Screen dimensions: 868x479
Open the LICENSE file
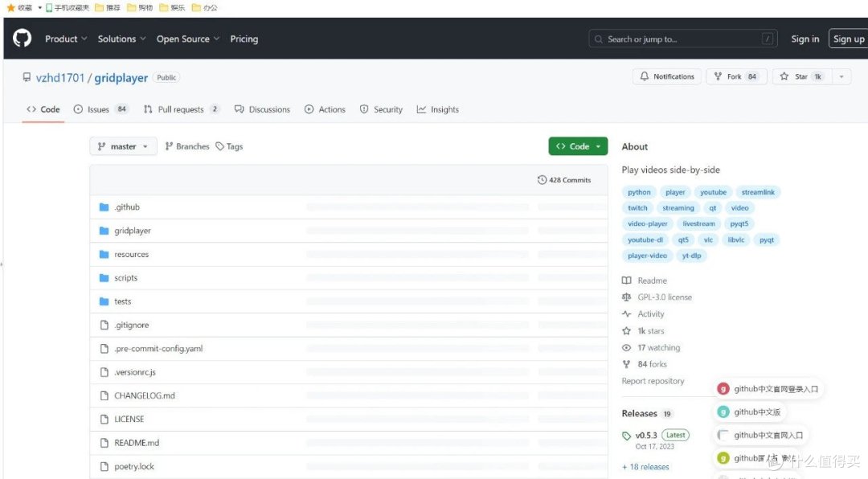[x=129, y=420]
